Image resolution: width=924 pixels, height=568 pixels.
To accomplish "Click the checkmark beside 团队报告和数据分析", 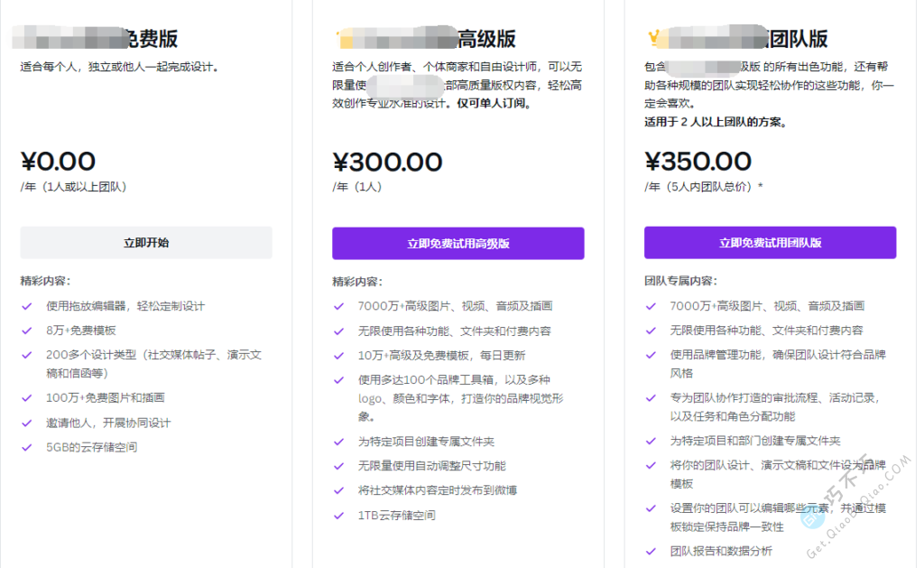I will (650, 549).
